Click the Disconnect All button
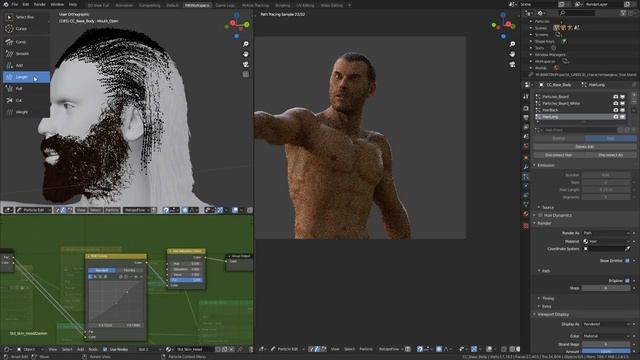This screenshot has width=640, height=360. [x=611, y=155]
